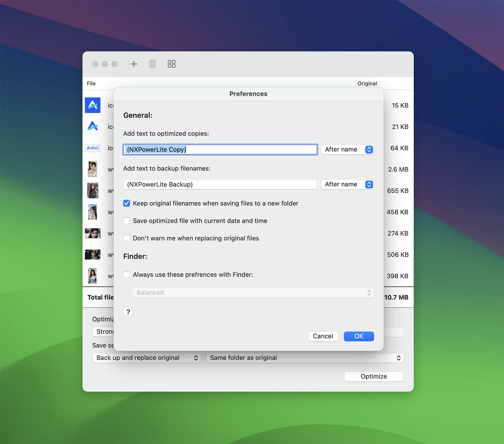Click the Cancel button in Preferences
Image resolution: width=504 pixels, height=444 pixels.
click(323, 336)
